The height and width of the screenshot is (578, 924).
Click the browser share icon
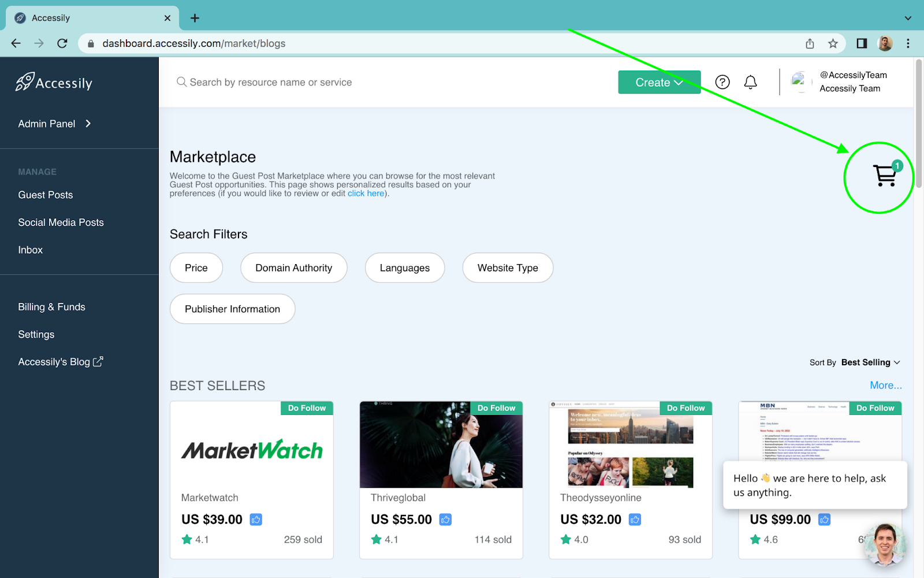point(810,43)
